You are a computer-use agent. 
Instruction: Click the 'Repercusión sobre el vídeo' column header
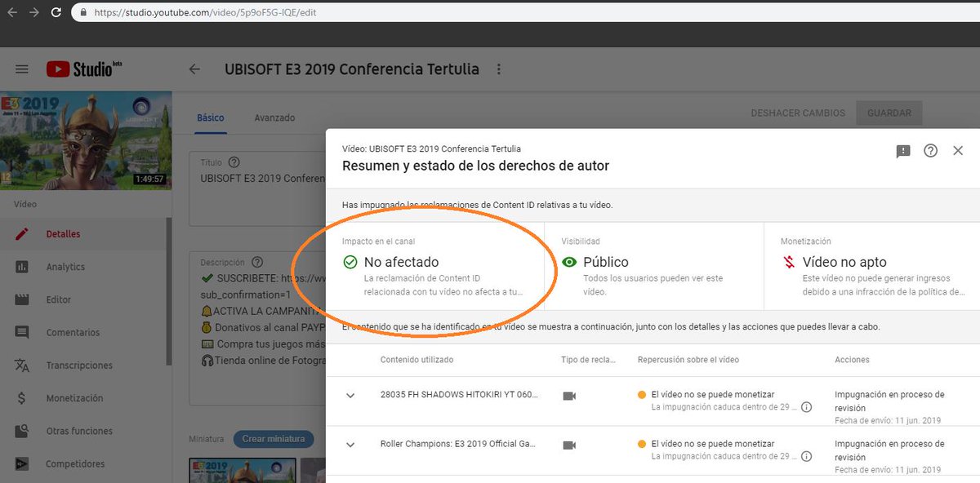tap(689, 360)
